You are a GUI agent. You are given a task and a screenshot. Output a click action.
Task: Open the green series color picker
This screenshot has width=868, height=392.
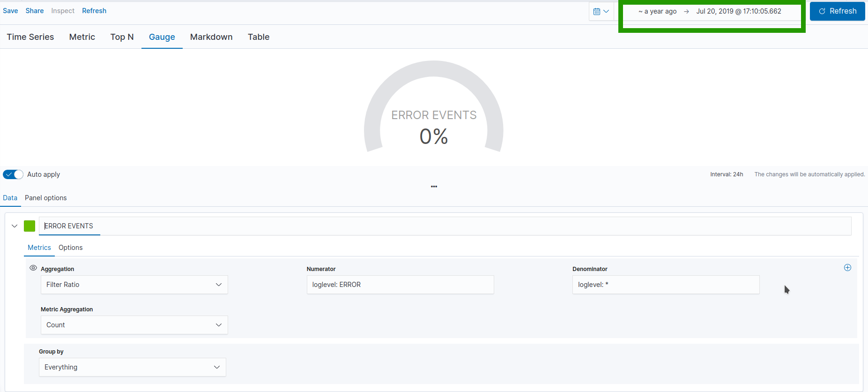[30, 226]
